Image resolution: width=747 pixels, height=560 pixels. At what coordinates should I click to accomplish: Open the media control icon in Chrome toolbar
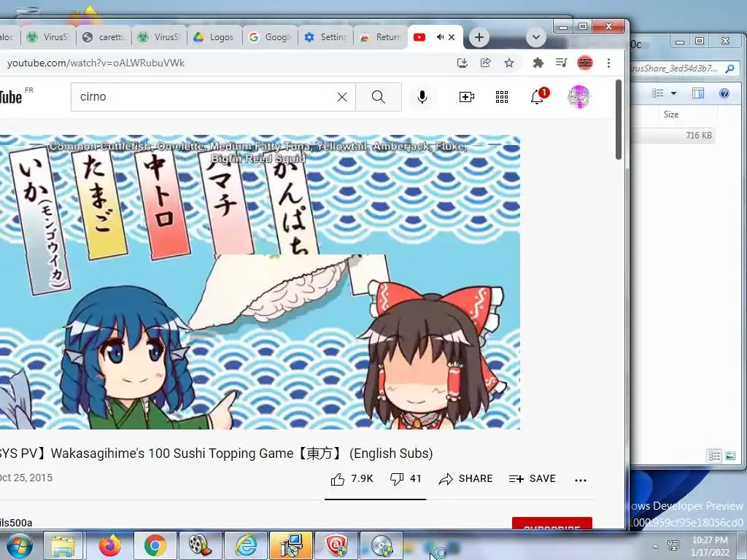coord(561,63)
